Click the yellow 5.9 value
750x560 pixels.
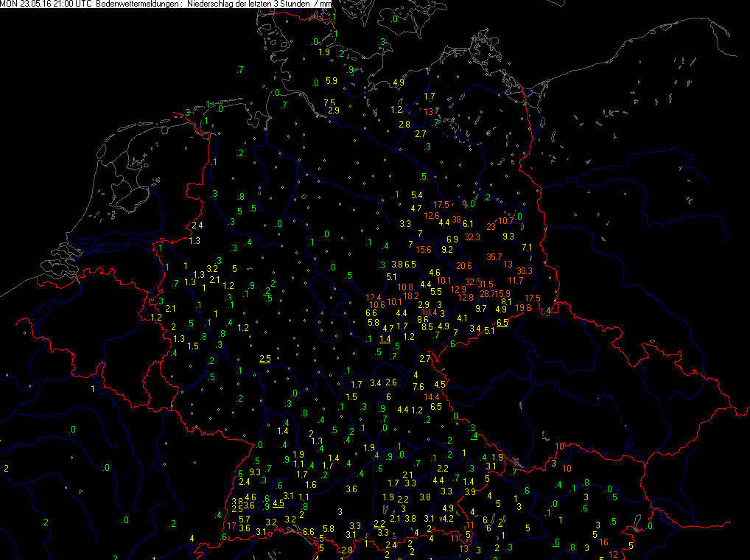(331, 81)
